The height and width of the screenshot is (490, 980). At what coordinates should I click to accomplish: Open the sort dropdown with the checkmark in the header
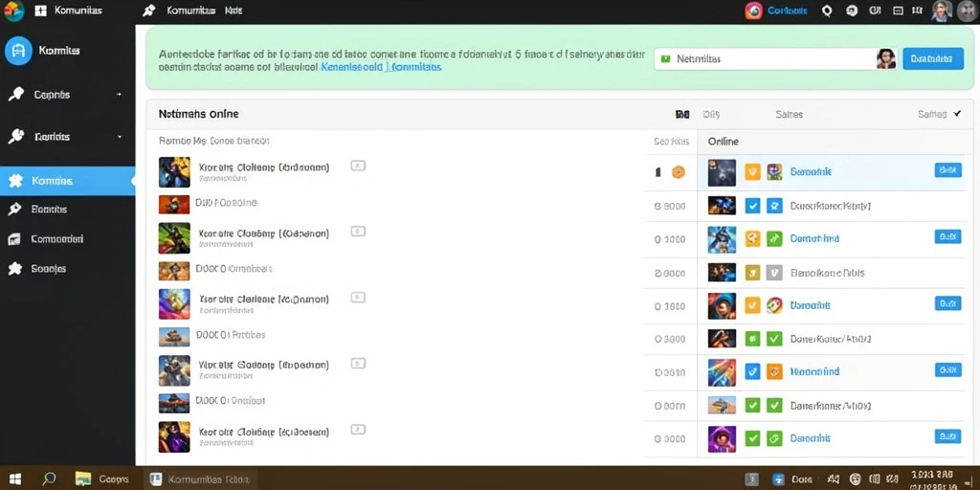click(940, 115)
